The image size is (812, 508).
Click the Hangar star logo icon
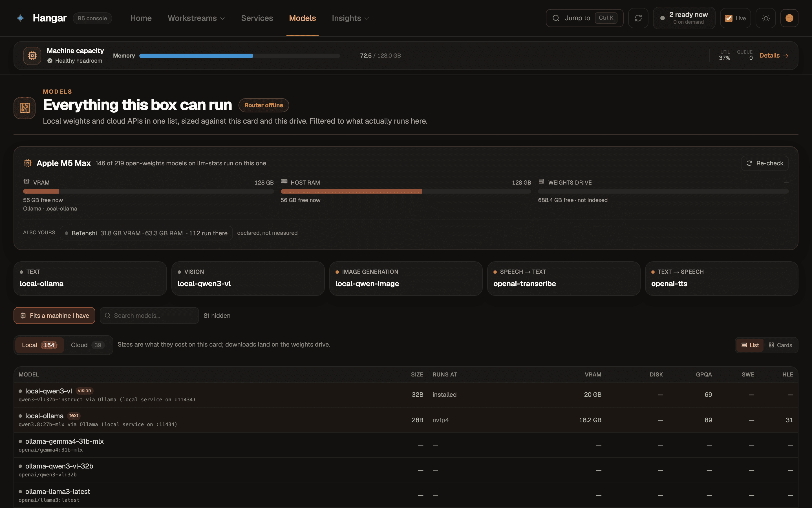[20, 18]
